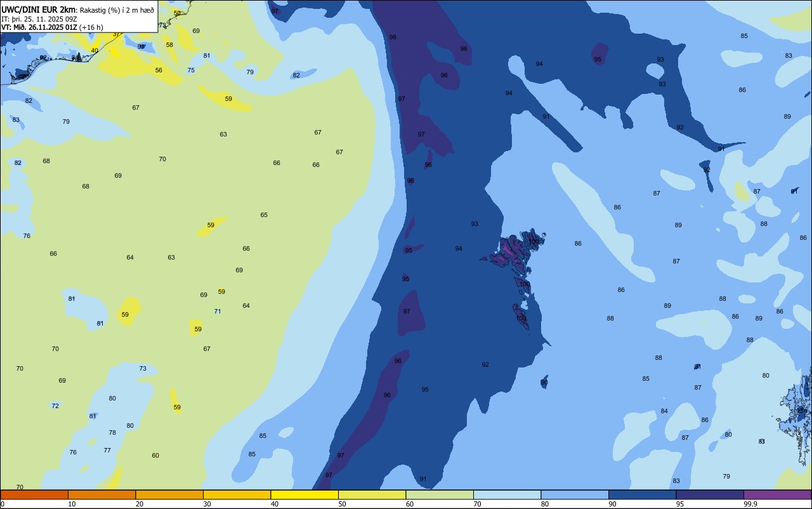
Task: Click the 30–40 golden legend swatch
Action: click(x=237, y=494)
